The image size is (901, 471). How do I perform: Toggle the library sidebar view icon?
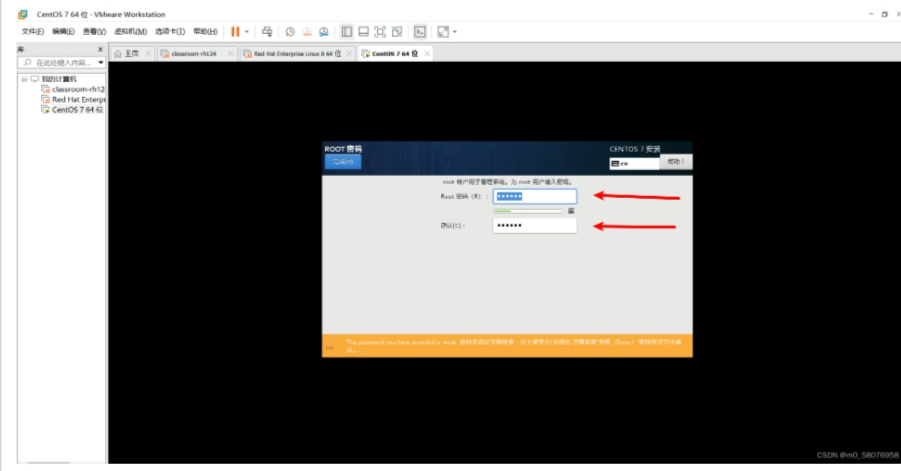click(346, 32)
